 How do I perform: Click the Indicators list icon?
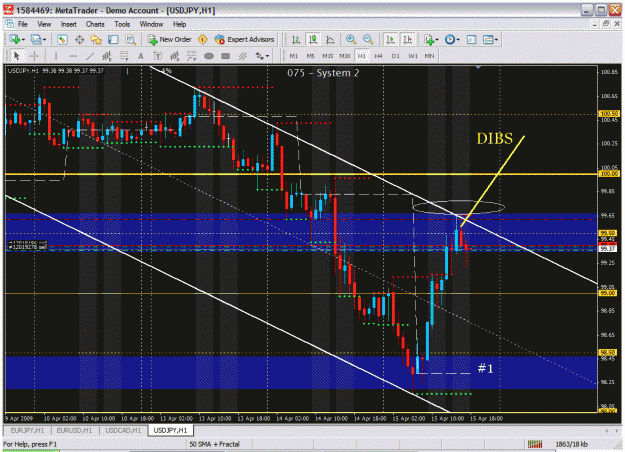tap(429, 39)
